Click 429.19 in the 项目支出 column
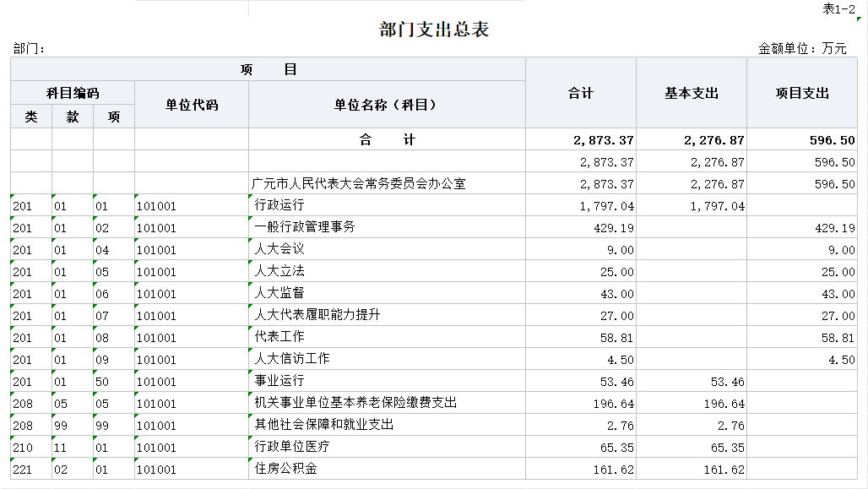868x489 pixels. tap(834, 228)
